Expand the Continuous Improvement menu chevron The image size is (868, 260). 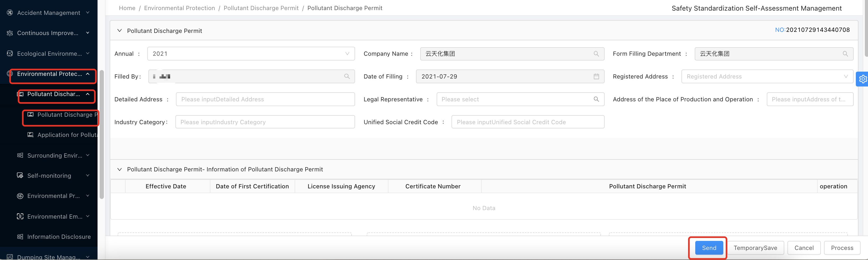tap(88, 33)
